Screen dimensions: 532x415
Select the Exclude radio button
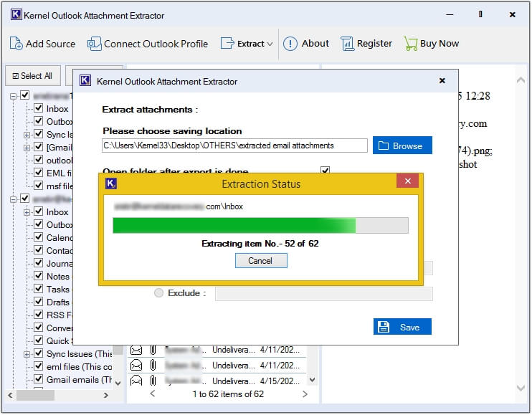click(158, 293)
